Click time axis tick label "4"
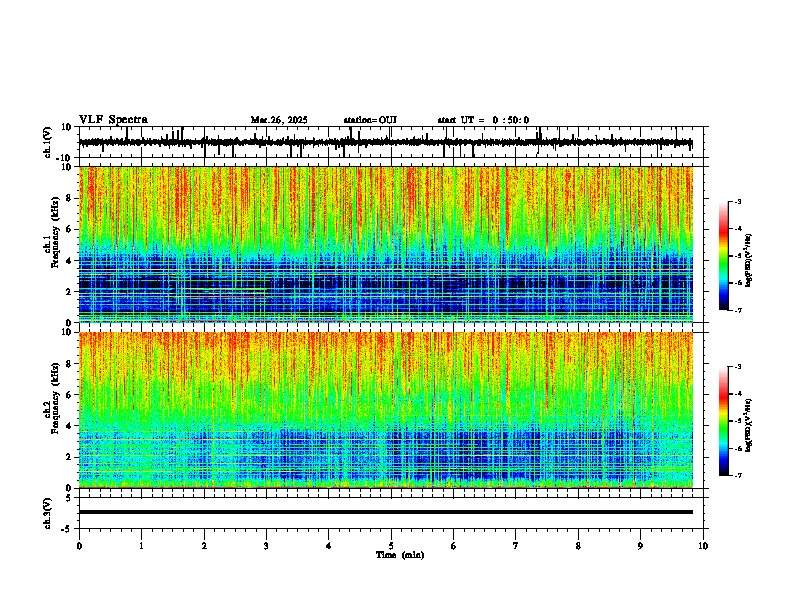The width and height of the screenshot is (792, 612). 329,546
